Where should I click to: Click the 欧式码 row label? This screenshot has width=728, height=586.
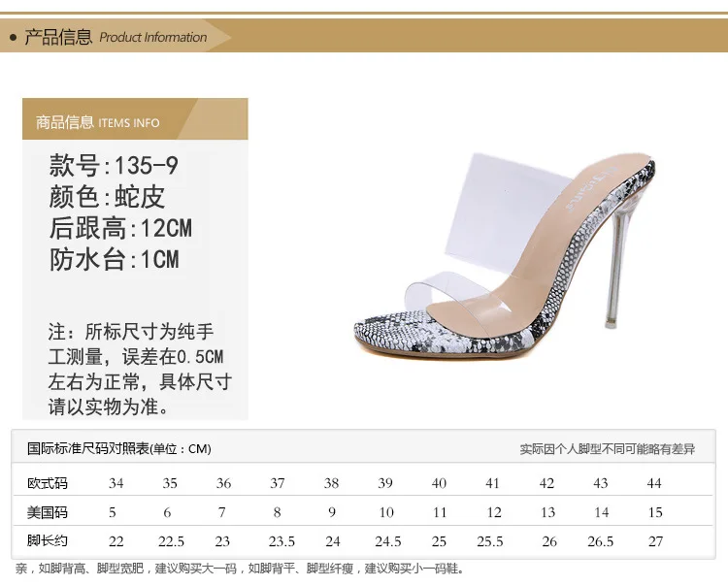pos(48,483)
